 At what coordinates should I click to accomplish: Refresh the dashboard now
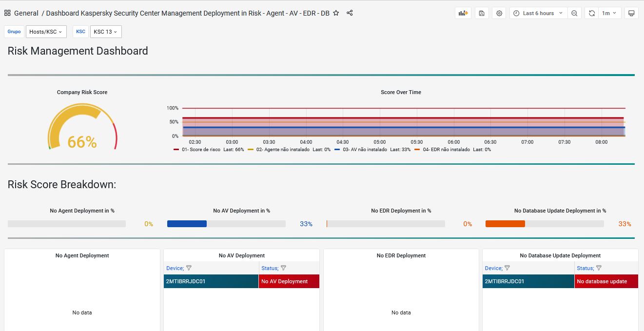[x=592, y=13]
